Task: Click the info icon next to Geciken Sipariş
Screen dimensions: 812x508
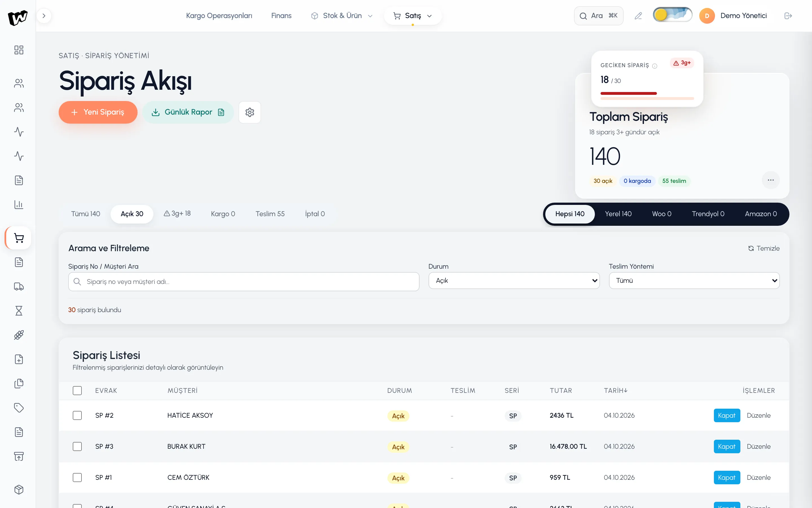Action: click(x=655, y=66)
